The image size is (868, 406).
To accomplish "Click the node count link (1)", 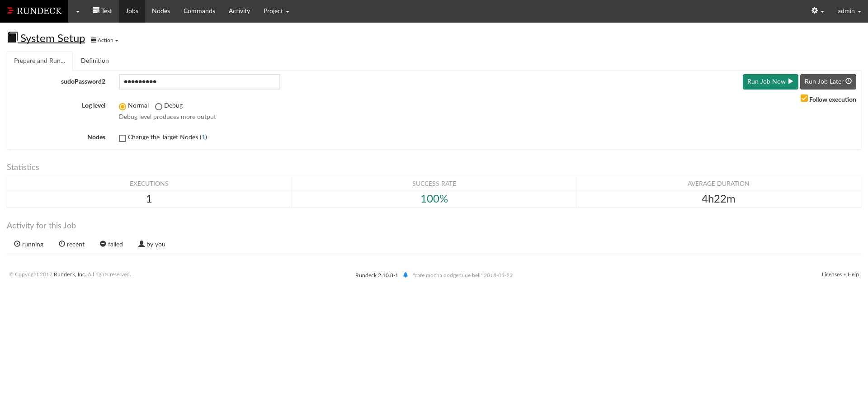I will tap(203, 137).
